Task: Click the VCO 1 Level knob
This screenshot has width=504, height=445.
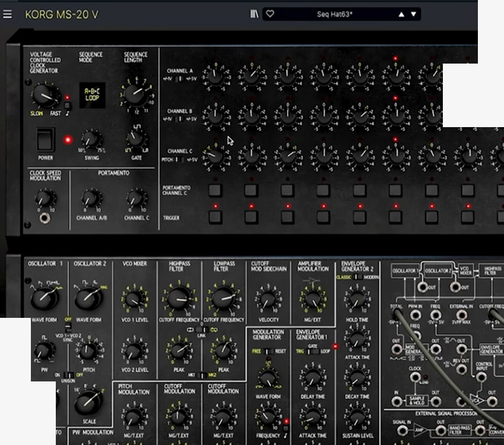Action: tap(134, 300)
